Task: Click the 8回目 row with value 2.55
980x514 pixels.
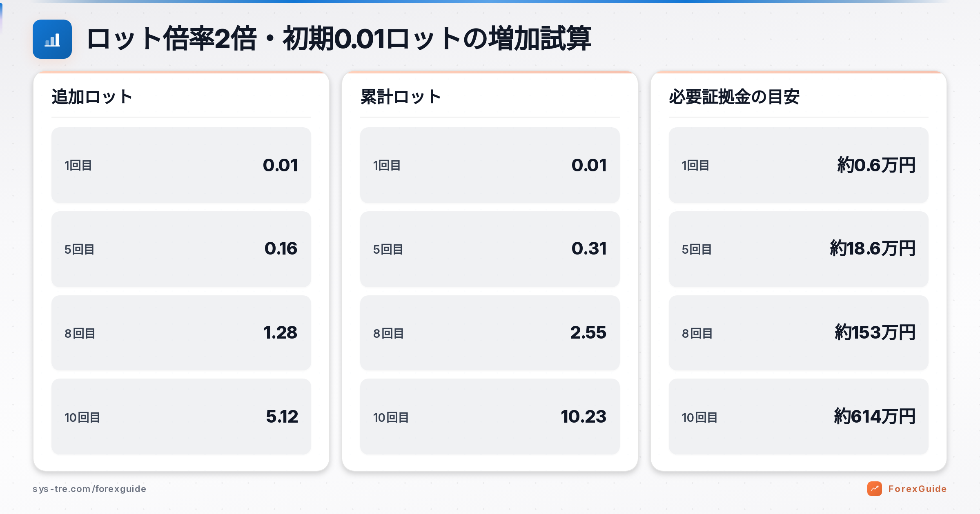Action: click(490, 333)
